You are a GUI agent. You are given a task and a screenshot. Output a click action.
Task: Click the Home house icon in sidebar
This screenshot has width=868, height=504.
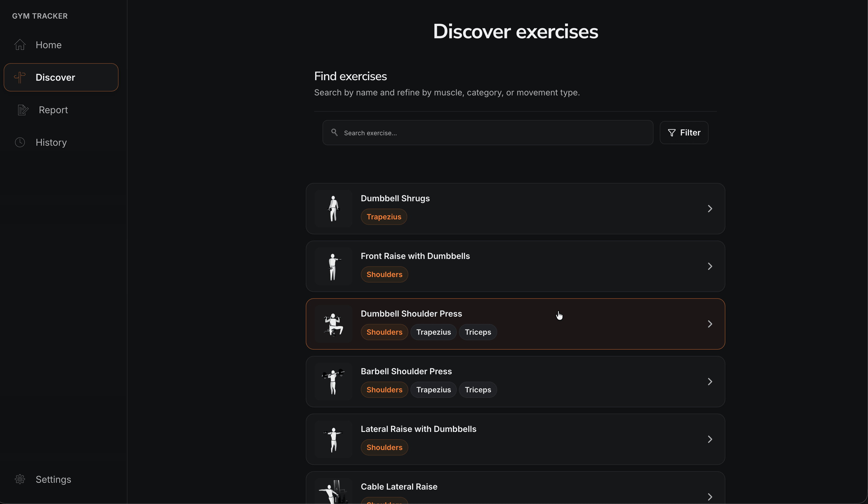(20, 45)
